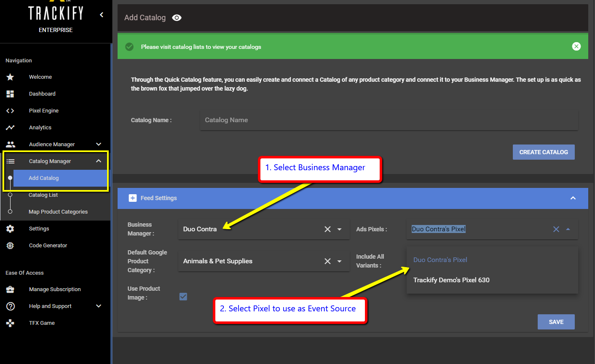
Task: Open the Business Manager dropdown arrow
Action: click(340, 229)
